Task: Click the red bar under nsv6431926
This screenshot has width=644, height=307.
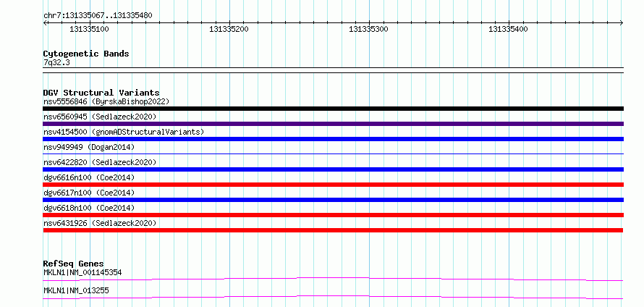Action: click(333, 230)
